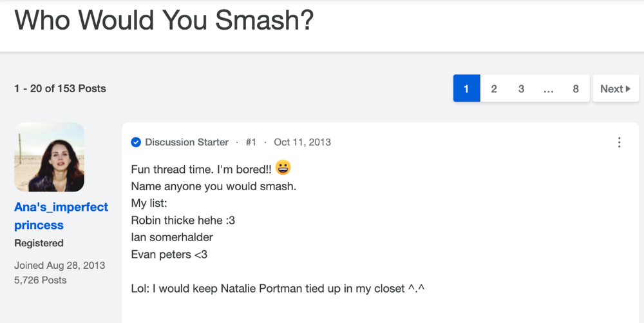Click the Joined Aug 28, 2013 text

[x=59, y=266]
